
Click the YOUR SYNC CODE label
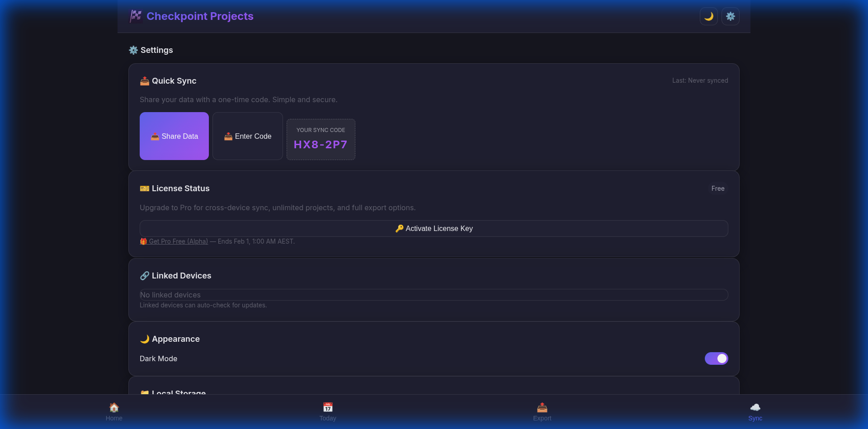click(321, 130)
